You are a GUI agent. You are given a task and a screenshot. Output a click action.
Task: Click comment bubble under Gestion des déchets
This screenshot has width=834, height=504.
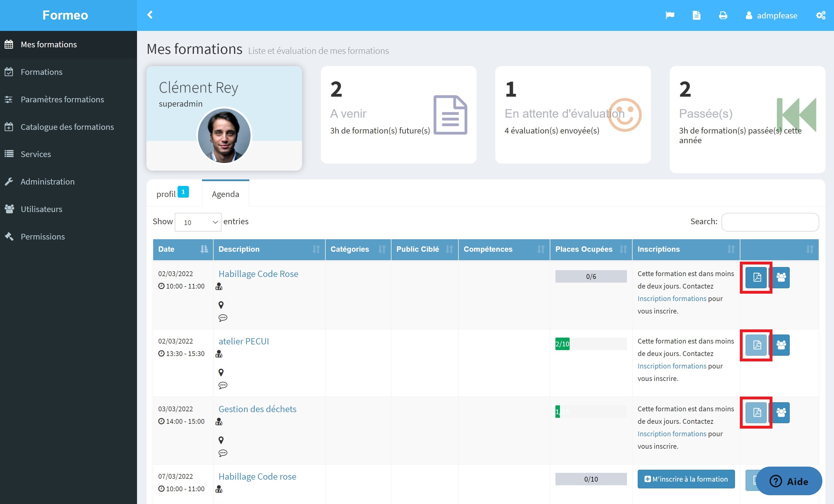[223, 453]
